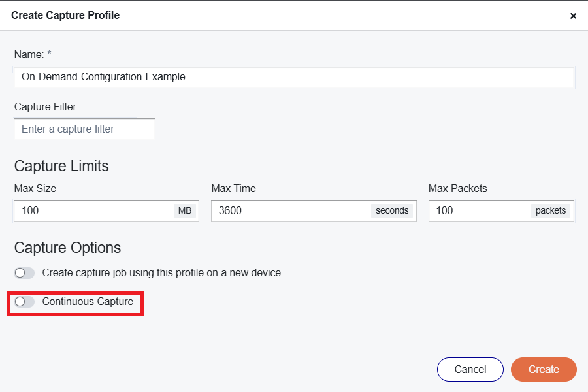
Task: Click the Capture Options section heading
Action: 67,248
